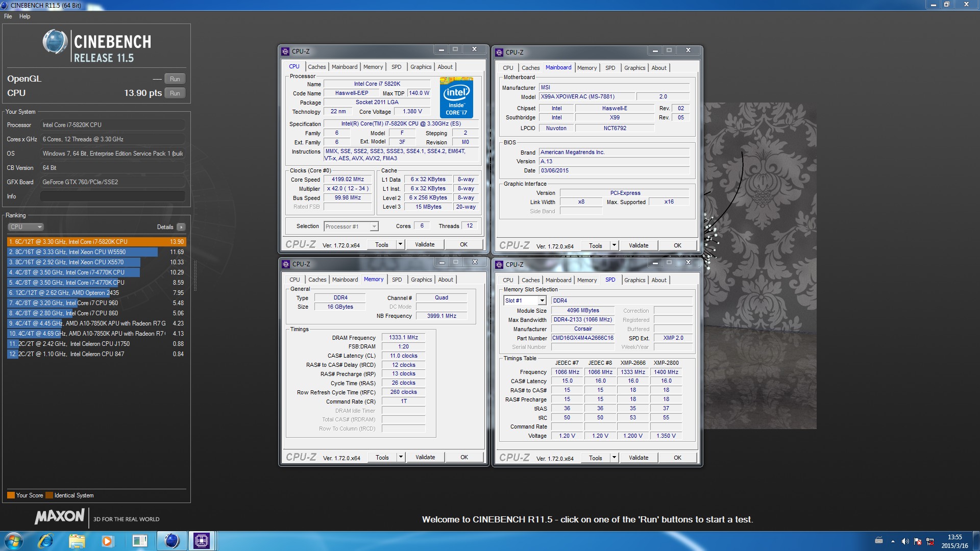This screenshot has height=551, width=980.
Task: Open Tools dropdown arrow in Memory window
Action: pos(401,457)
